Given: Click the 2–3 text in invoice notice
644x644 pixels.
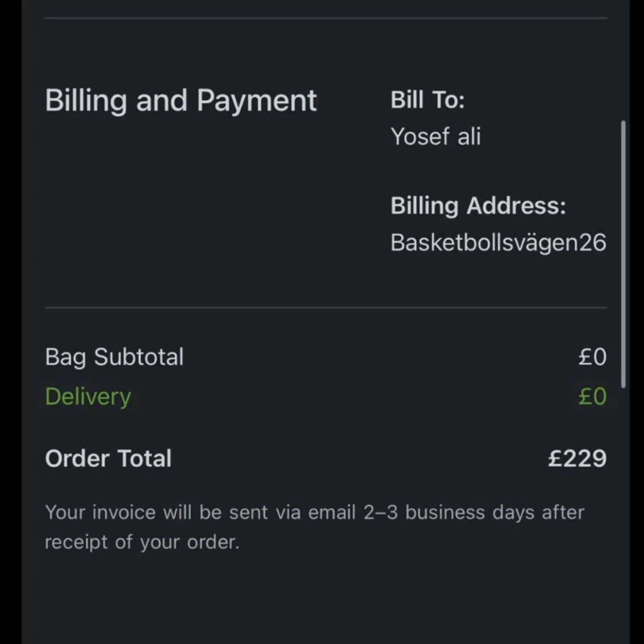Looking at the screenshot, I should [380, 512].
